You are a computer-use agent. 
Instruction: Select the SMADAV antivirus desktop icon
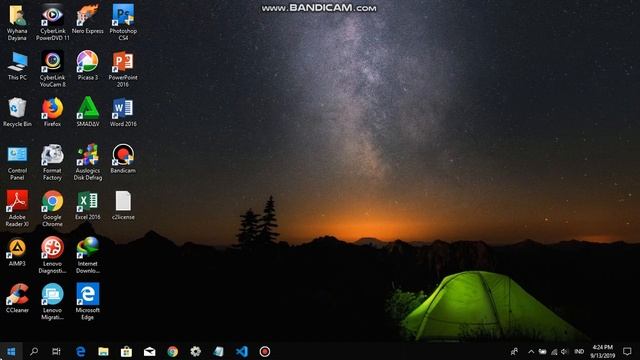pyautogui.click(x=88, y=112)
